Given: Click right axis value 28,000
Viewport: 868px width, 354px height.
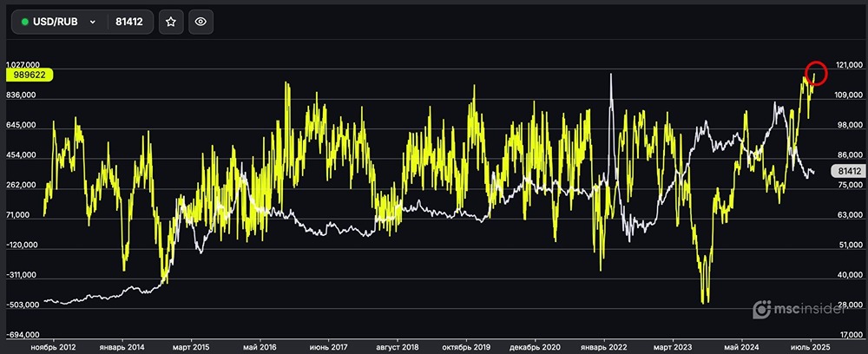Looking at the screenshot, I should 852,305.
